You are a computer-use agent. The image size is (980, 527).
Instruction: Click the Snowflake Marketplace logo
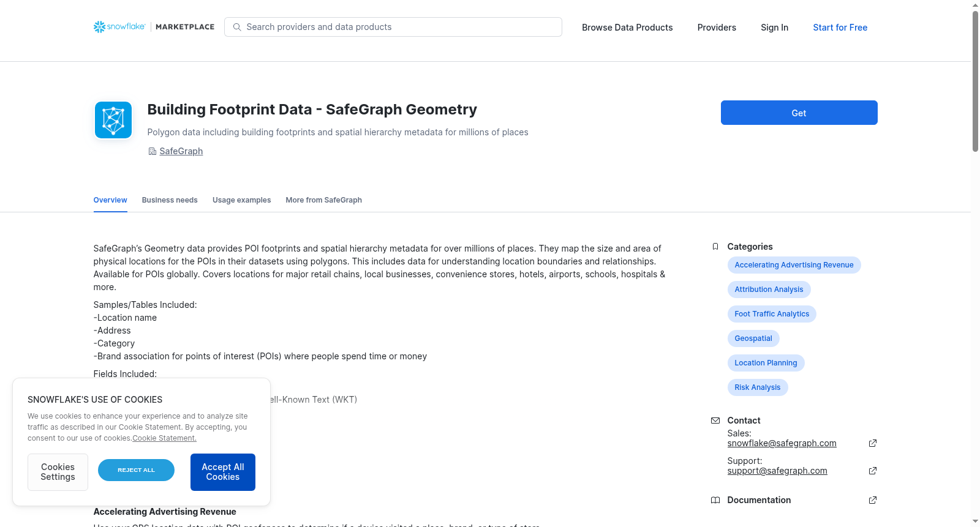coord(154,27)
